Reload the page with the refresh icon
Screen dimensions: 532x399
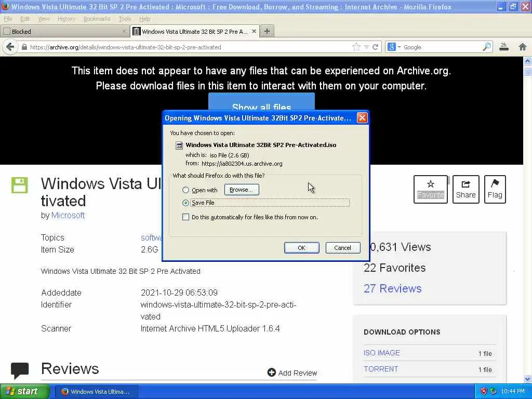(375, 47)
